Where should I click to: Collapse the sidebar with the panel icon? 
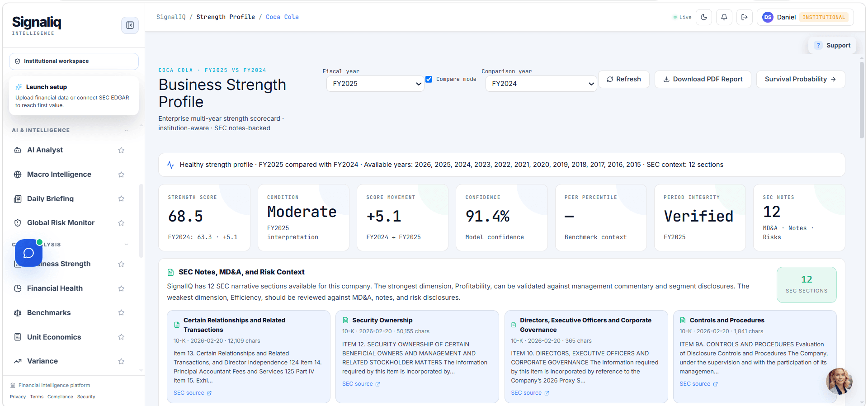point(130,25)
